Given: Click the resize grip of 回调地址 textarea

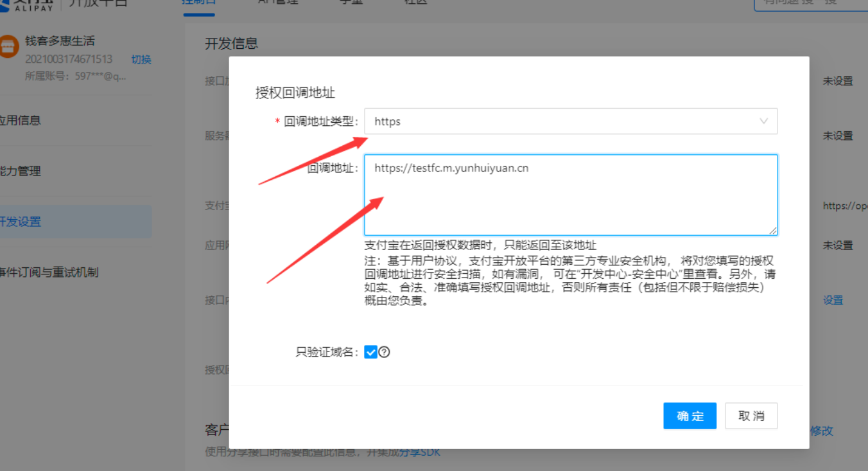Looking at the screenshot, I should coord(772,230).
